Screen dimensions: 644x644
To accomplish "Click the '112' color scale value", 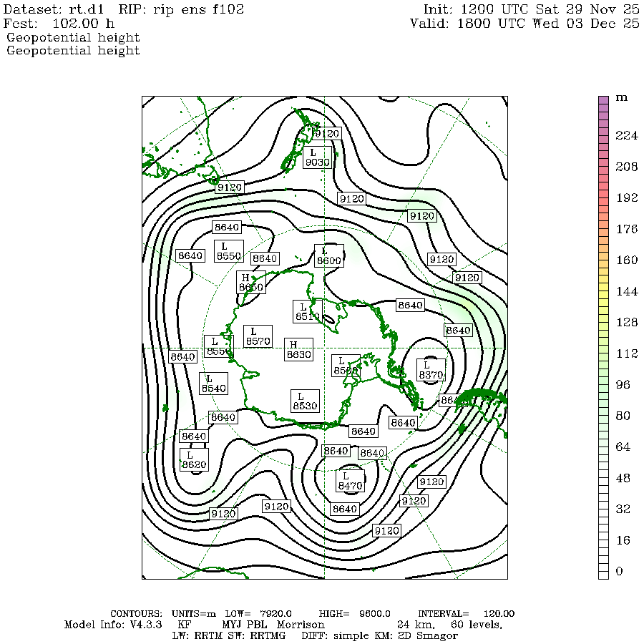I will [x=626, y=353].
